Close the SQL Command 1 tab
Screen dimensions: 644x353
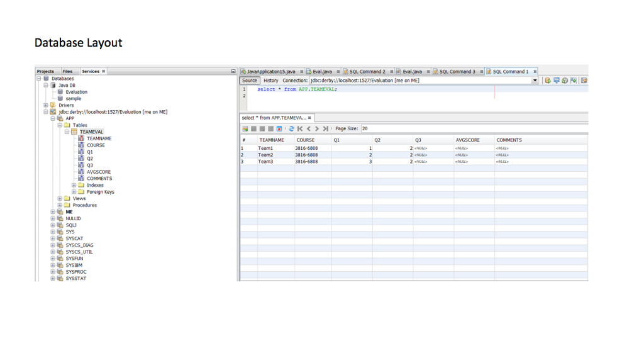[x=535, y=72]
